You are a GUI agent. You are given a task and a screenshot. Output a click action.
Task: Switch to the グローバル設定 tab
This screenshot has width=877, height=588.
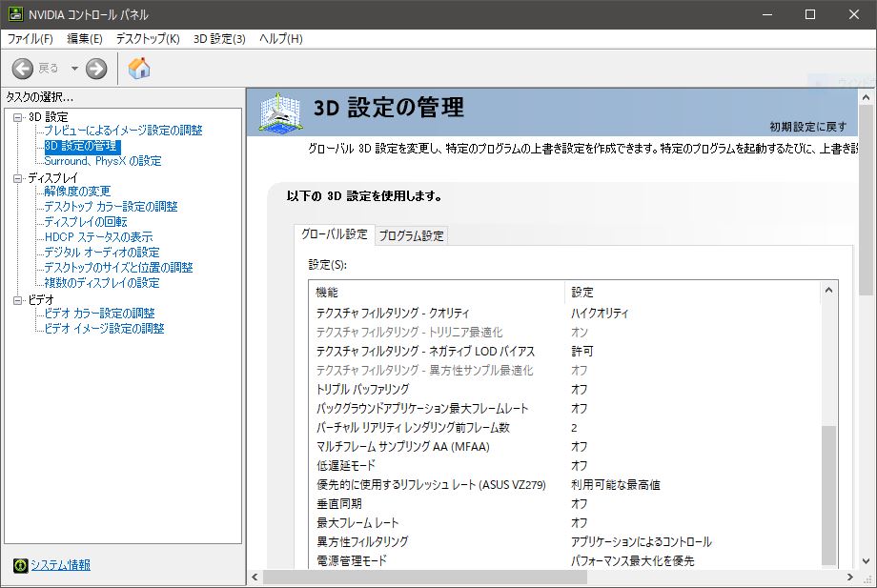[x=335, y=234]
